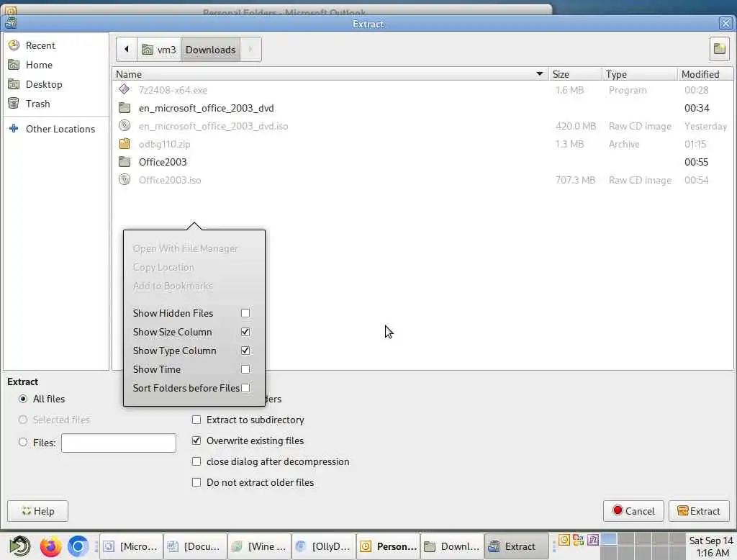
Task: Click the middle system tray icon
Action: click(579, 540)
